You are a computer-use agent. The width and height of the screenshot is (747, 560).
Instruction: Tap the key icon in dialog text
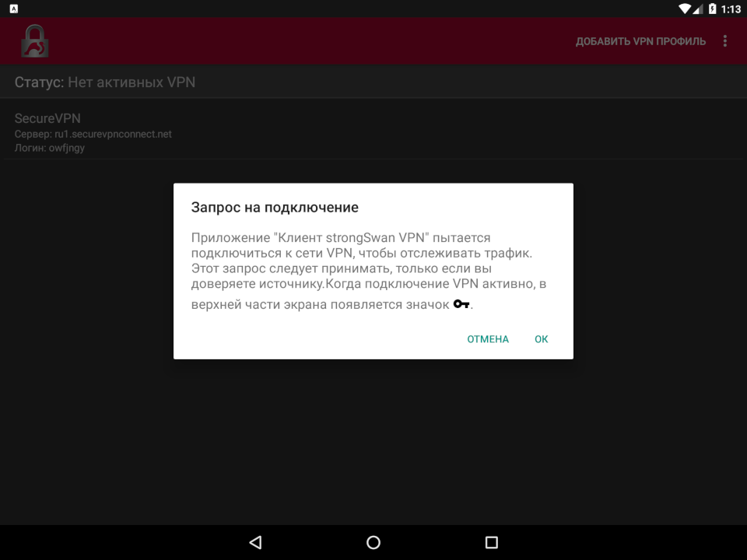click(461, 304)
